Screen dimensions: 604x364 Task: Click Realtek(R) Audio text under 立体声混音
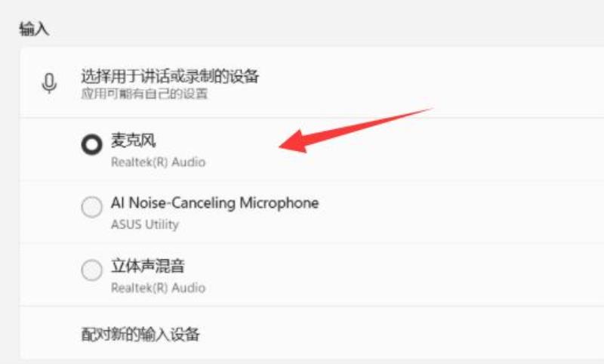(x=158, y=287)
